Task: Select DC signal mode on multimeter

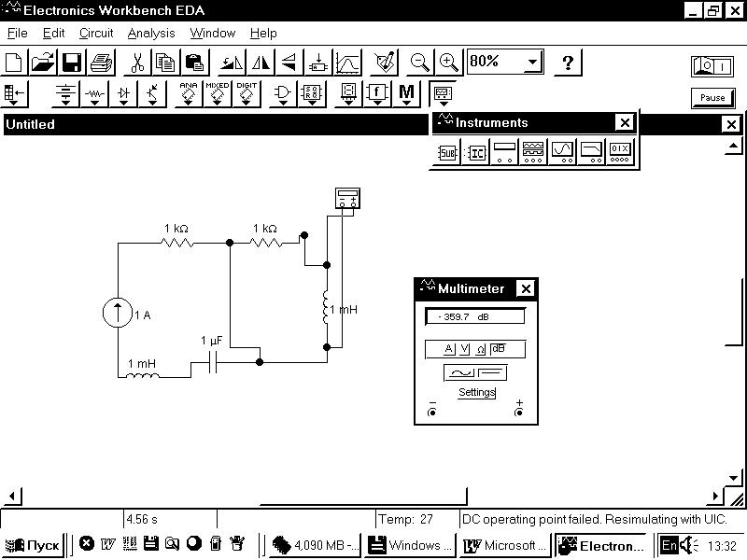Action: (x=491, y=372)
